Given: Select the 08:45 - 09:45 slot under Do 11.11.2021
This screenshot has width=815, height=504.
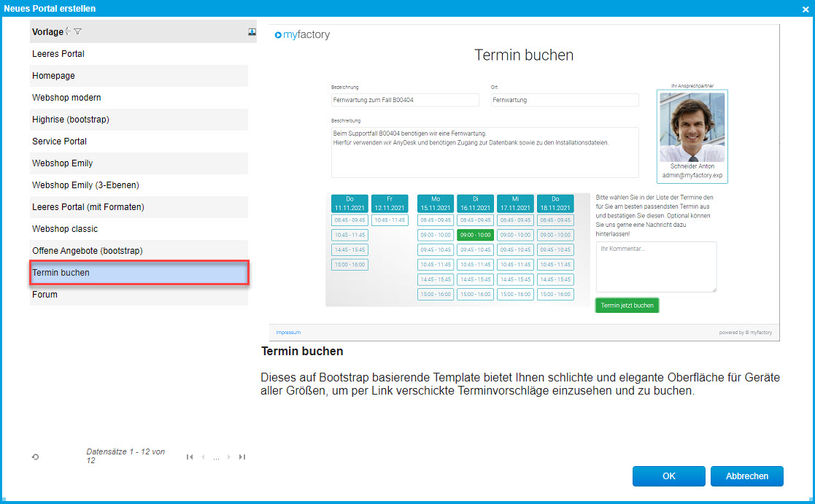Looking at the screenshot, I should (x=349, y=220).
